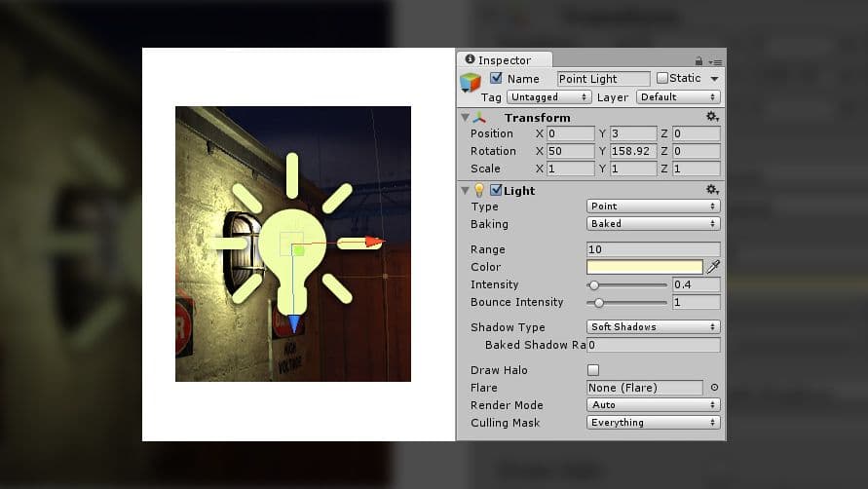This screenshot has width=868, height=489.
Task: Click the Rotation Y field 158.92
Action: pyautogui.click(x=633, y=151)
